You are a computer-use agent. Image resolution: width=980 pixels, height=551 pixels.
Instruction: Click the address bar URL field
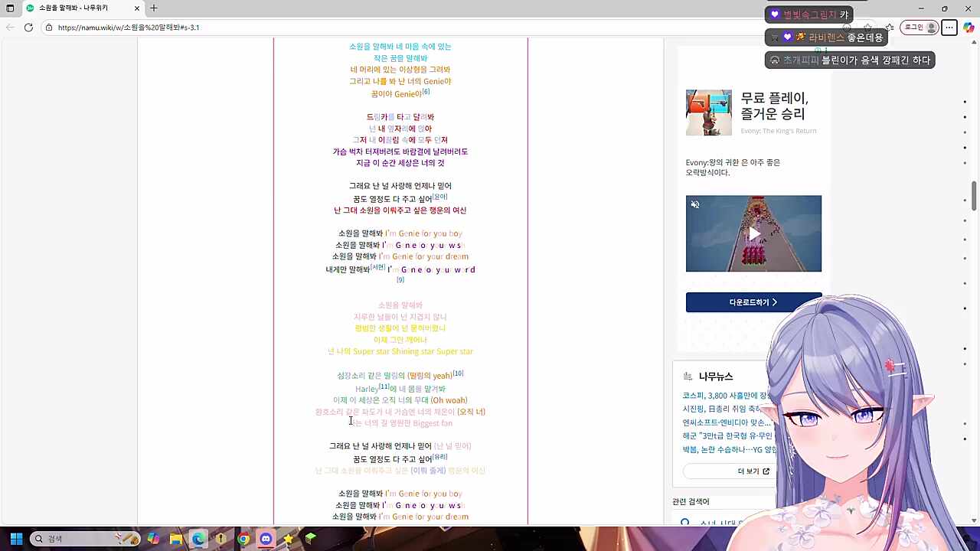coord(383,28)
